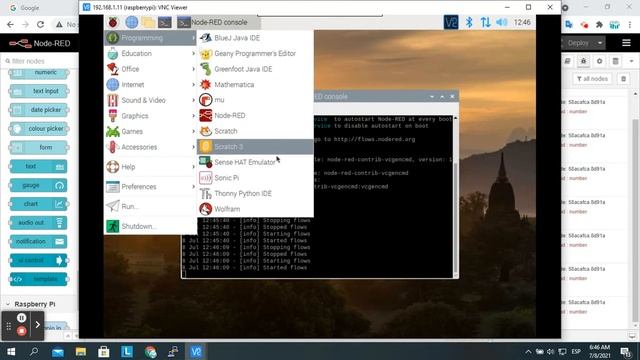Reload the browser page
The width and height of the screenshot is (640, 360).
[x=40, y=24]
